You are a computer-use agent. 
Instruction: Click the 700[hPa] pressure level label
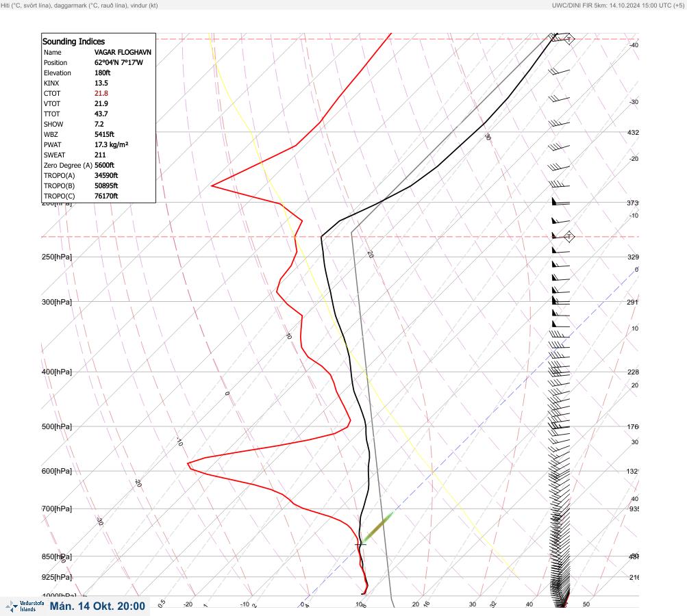(x=57, y=509)
